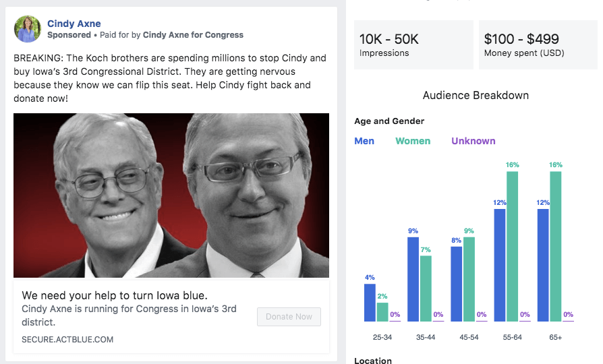
Task: Click the 'turn Iowa blue' ad headline
Action: (x=115, y=295)
